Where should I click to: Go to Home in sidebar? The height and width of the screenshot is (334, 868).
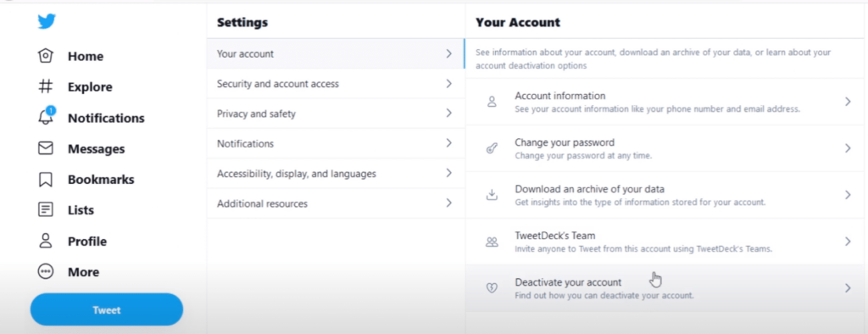click(86, 56)
